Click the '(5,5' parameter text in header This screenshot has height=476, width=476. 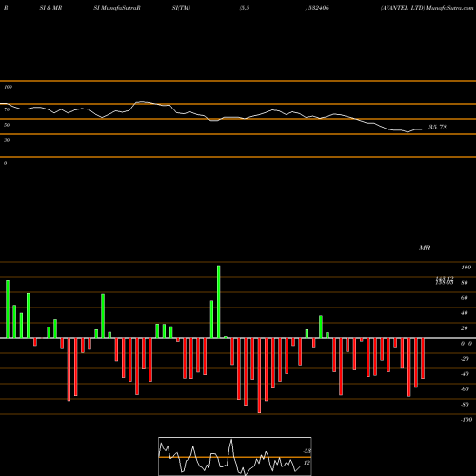(x=245, y=8)
